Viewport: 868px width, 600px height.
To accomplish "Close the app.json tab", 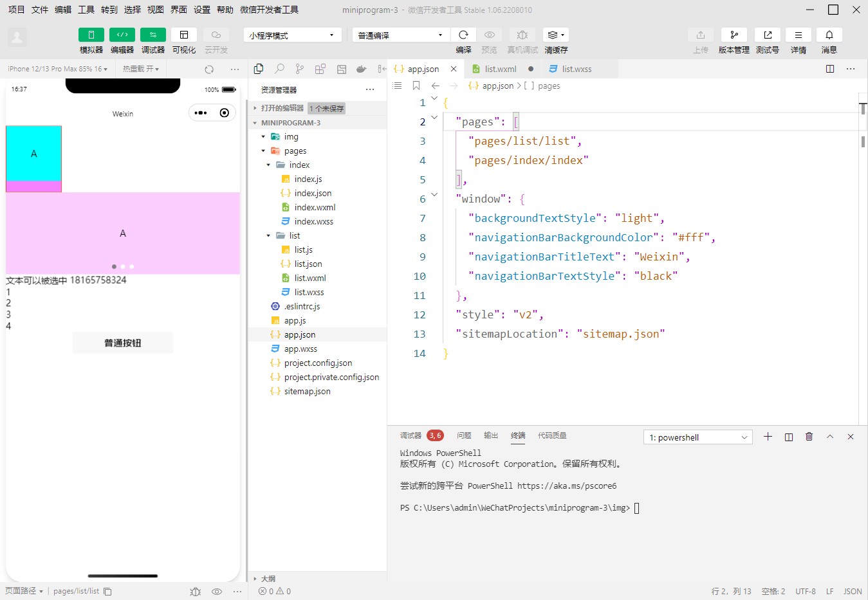I will [x=454, y=69].
